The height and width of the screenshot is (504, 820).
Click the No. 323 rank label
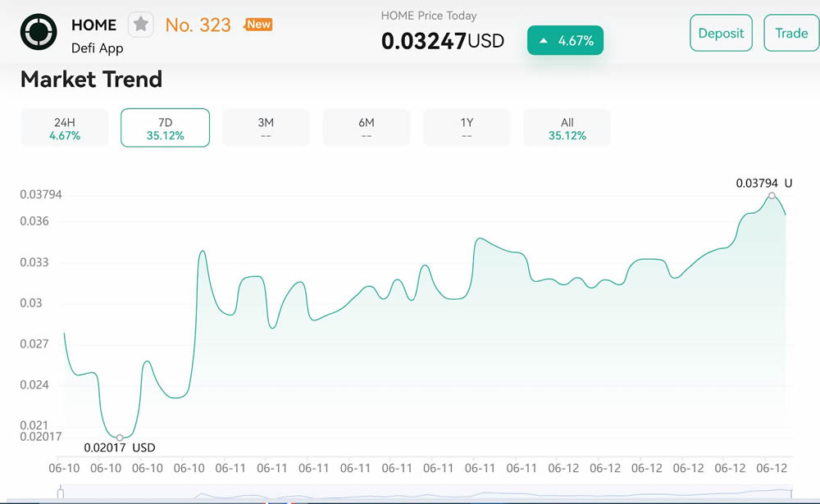198,25
